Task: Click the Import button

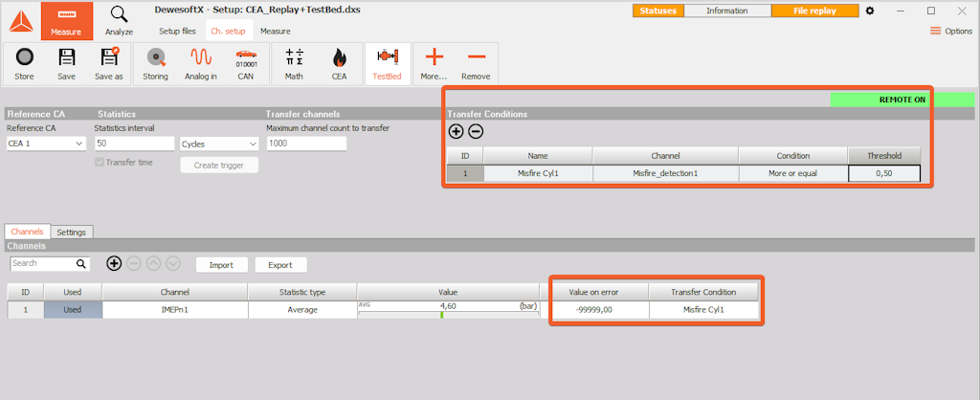Action: (221, 265)
